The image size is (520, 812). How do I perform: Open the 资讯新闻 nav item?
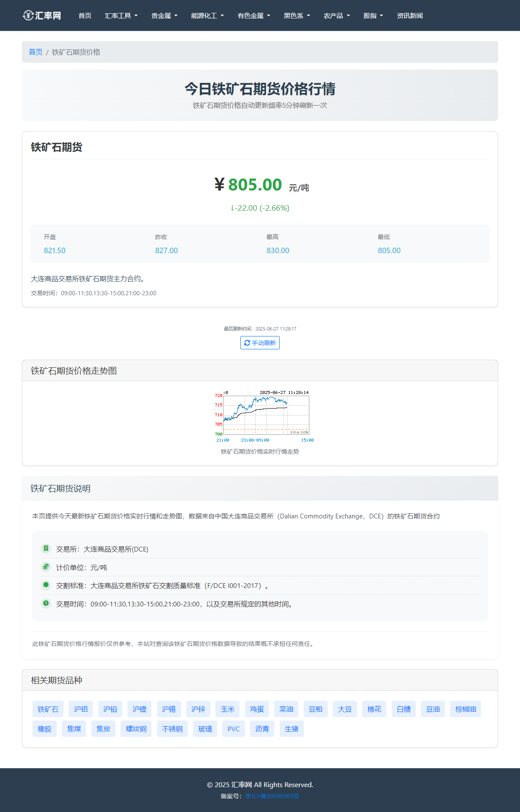[x=409, y=16]
